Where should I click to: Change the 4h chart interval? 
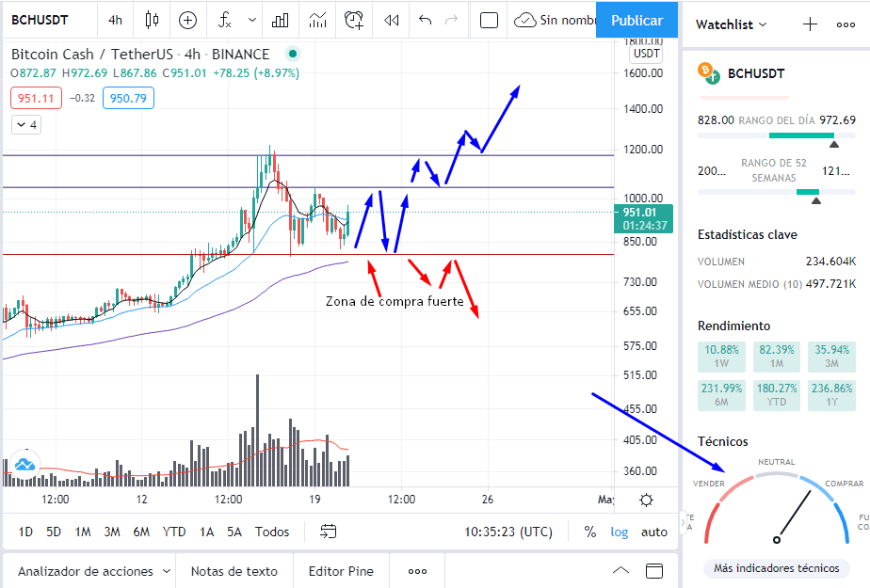pos(115,21)
